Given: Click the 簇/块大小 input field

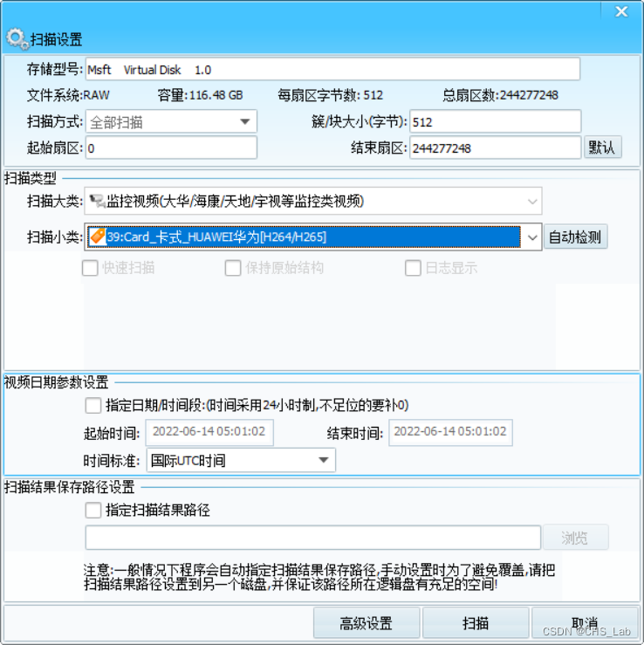Looking at the screenshot, I should point(495,121).
